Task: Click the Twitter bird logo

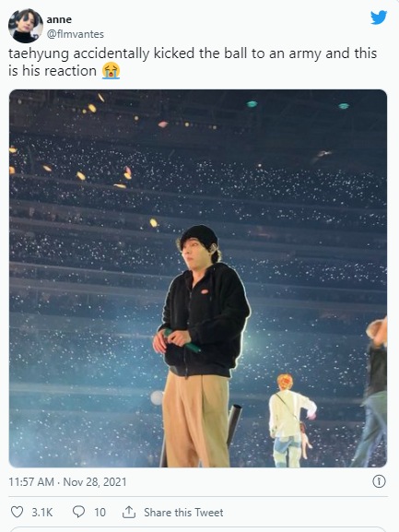Action: (379, 18)
